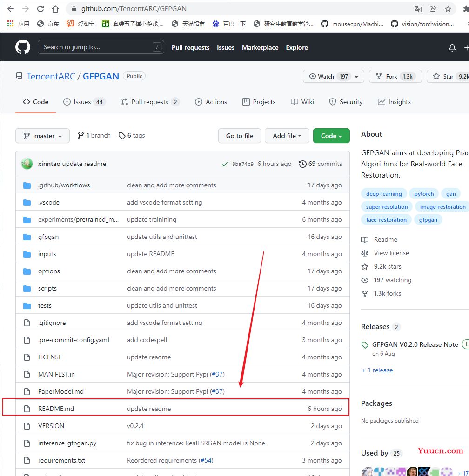This screenshot has height=476, width=469.
Task: Click the face-restoration topic tag
Action: click(386, 220)
